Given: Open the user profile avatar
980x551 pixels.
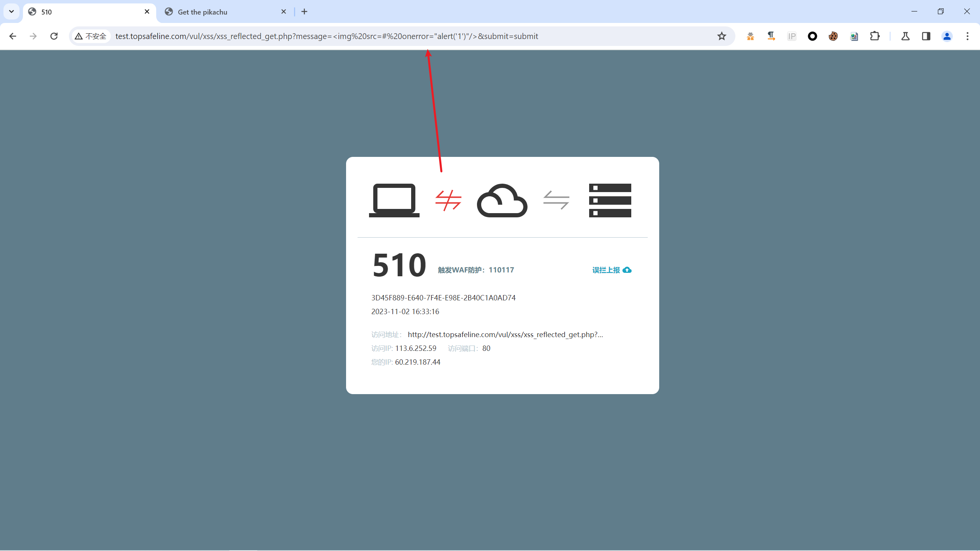Looking at the screenshot, I should [x=947, y=36].
